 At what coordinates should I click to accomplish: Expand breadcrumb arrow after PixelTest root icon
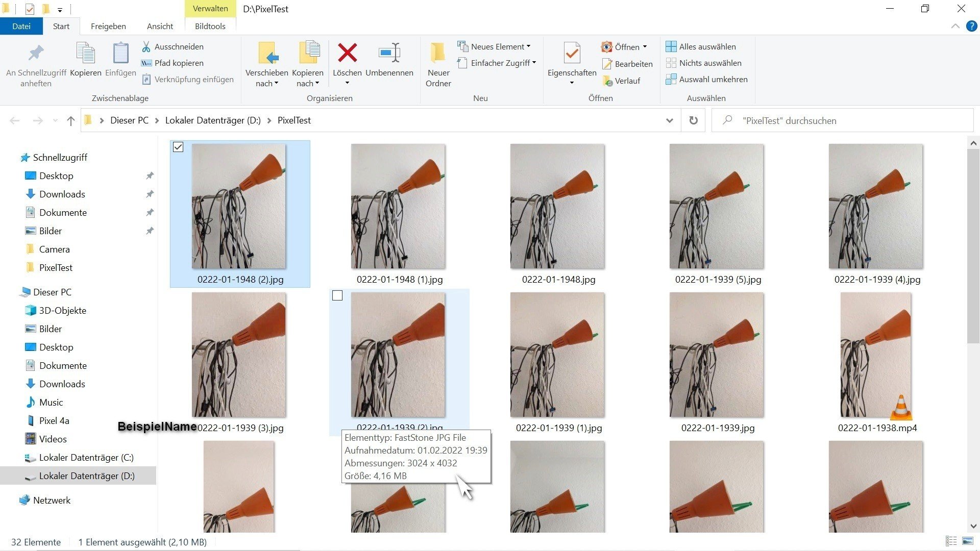click(102, 121)
